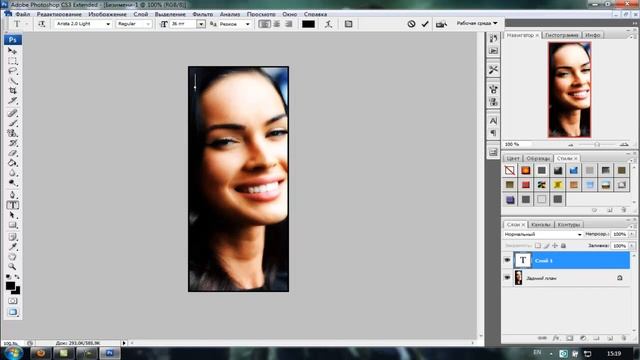Toggle lock all on layer
Image resolution: width=640 pixels, height=360 pixels.
(563, 246)
